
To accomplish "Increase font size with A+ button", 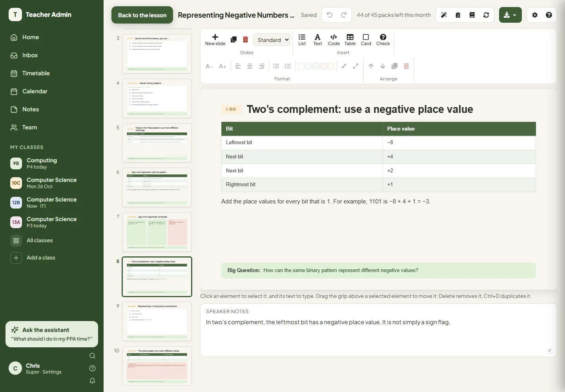I will coord(222,66).
